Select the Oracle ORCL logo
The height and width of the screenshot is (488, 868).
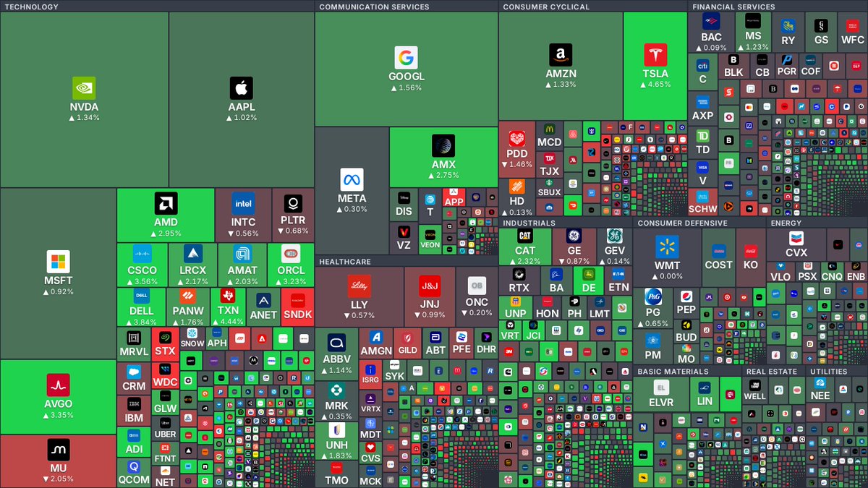pos(291,254)
